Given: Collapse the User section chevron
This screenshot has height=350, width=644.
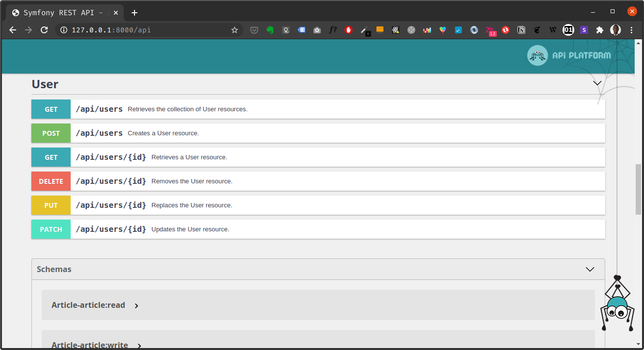Looking at the screenshot, I should coord(597,83).
